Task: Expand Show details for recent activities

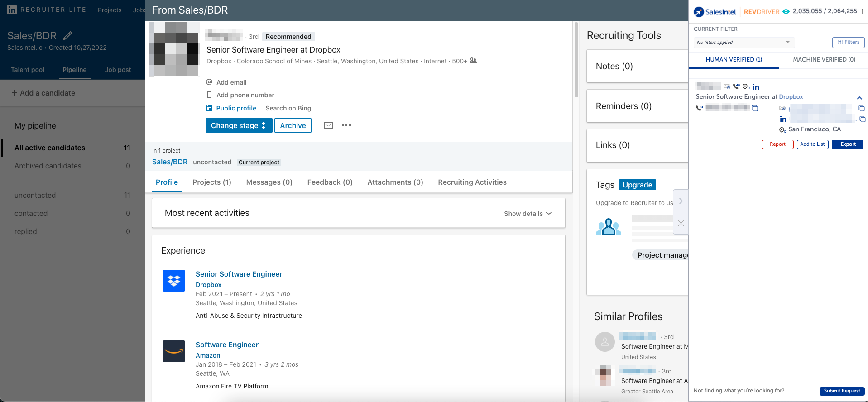Action: tap(528, 214)
